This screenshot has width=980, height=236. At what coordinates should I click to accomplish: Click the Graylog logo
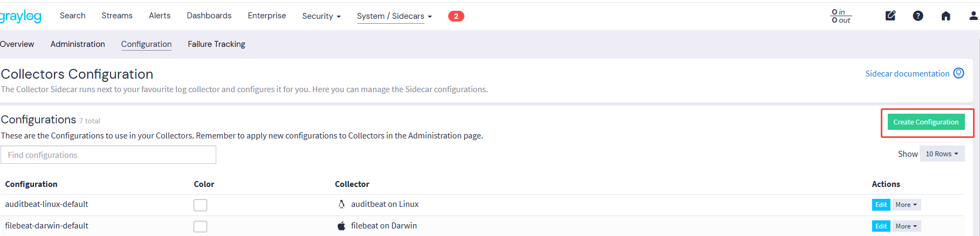point(20,16)
